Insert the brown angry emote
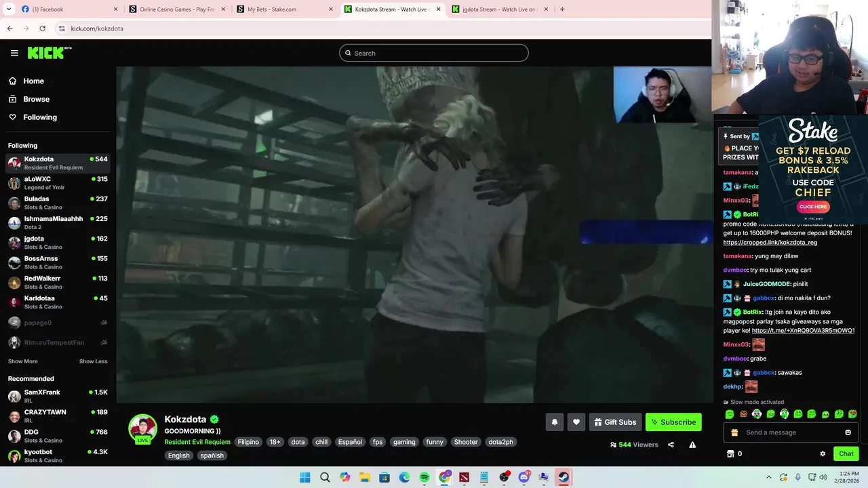Image resolution: width=868 pixels, height=488 pixels. (x=743, y=414)
